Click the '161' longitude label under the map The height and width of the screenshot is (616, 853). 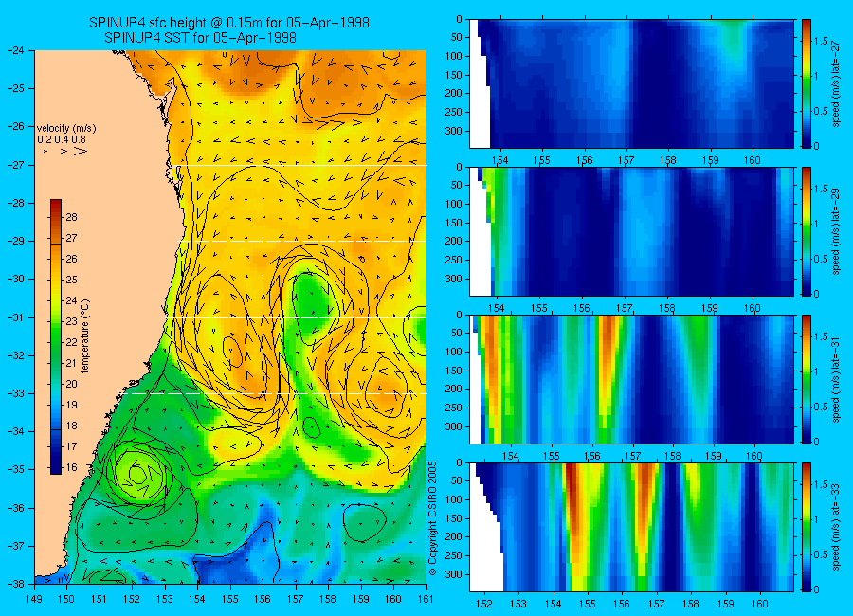(x=426, y=600)
